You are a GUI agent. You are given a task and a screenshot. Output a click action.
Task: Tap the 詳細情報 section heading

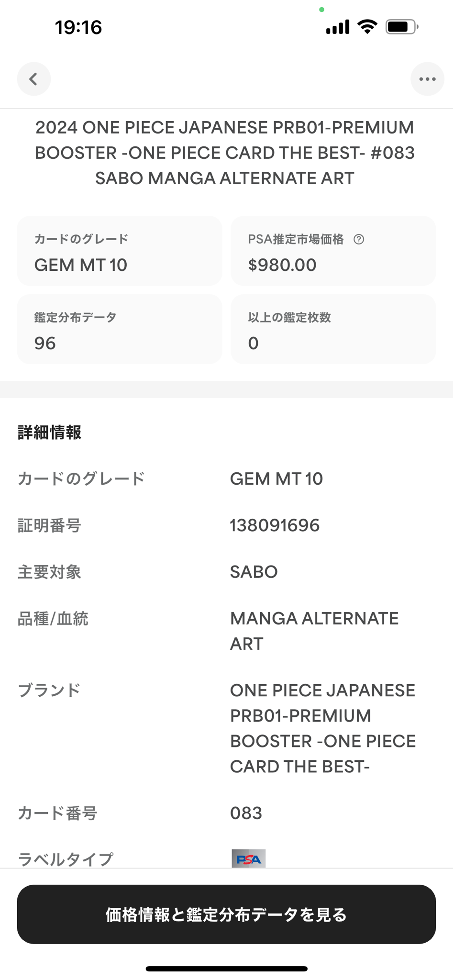click(x=50, y=432)
